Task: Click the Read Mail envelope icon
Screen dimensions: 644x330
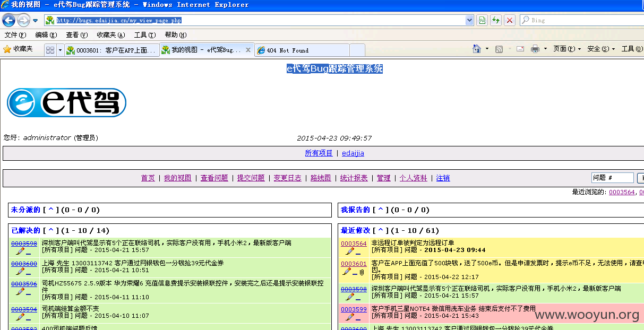Action: 520,49
